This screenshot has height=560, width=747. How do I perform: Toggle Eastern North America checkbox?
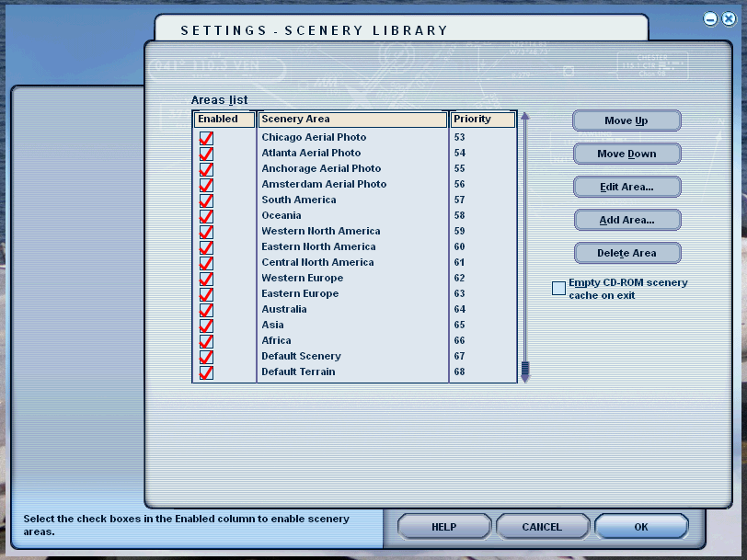pos(206,247)
